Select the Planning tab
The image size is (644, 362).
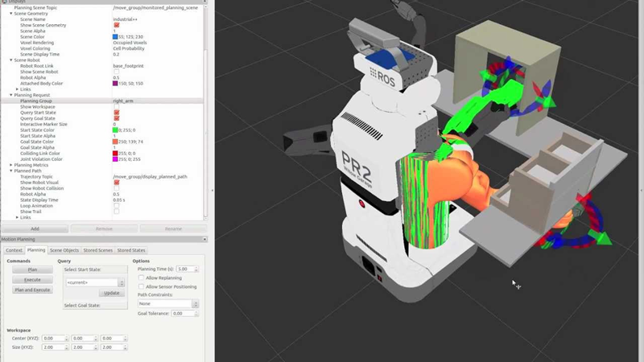36,250
